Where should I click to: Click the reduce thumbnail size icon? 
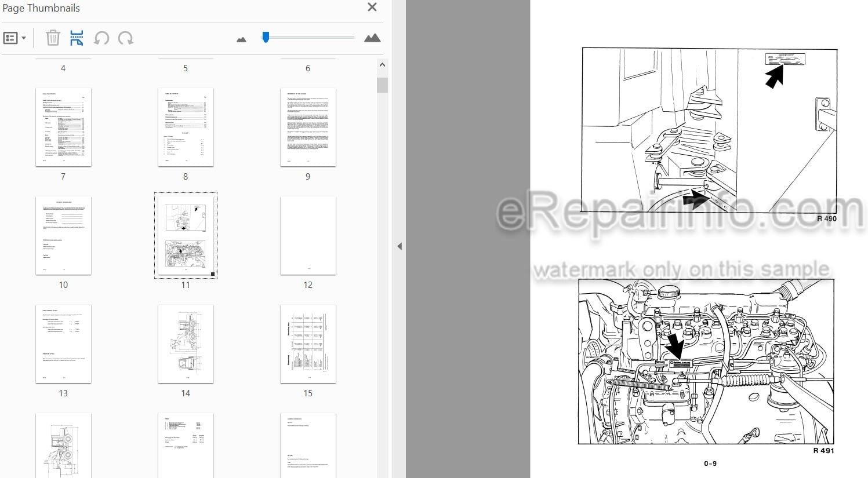click(242, 39)
